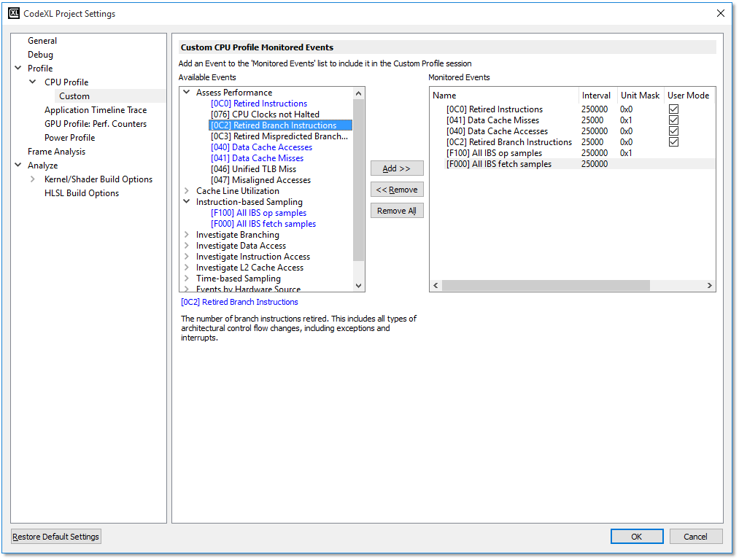Click Monitored Events scroll left arrow
The width and height of the screenshot is (739, 560).
[x=436, y=285]
